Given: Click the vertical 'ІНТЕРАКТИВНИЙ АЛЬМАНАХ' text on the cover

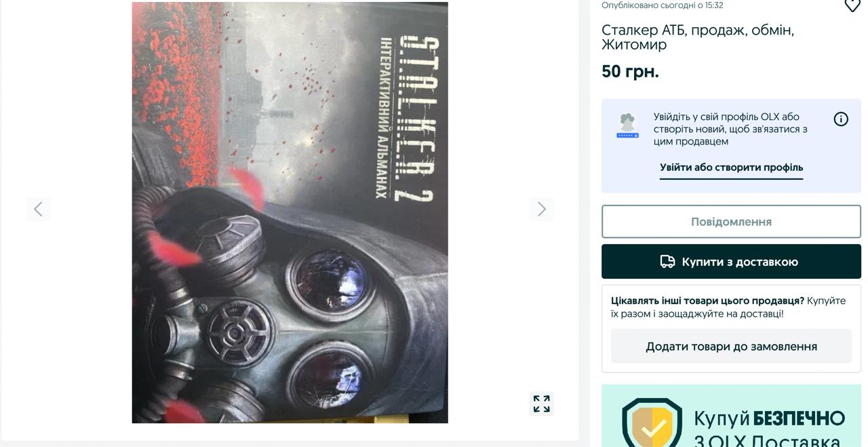Looking at the screenshot, I should [384, 117].
